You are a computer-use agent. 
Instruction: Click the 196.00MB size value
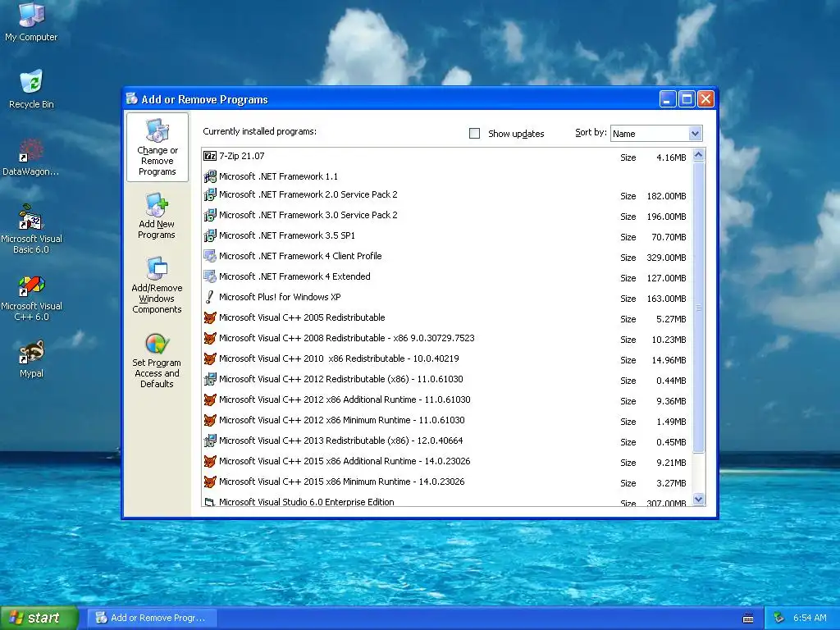(666, 217)
